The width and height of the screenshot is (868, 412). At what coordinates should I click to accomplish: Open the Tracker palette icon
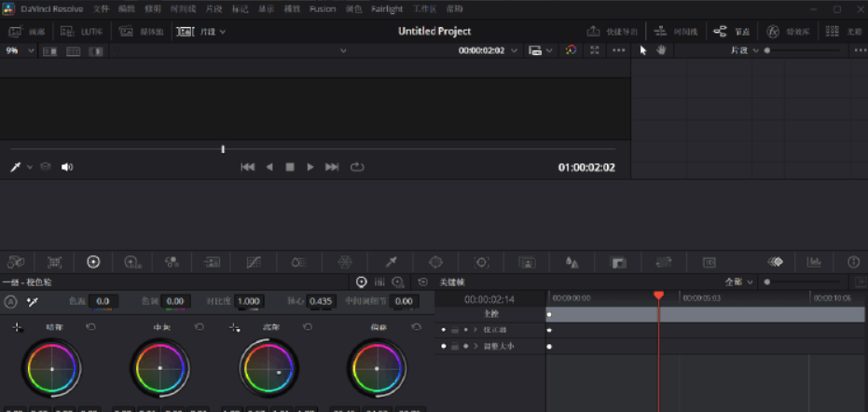pos(481,262)
